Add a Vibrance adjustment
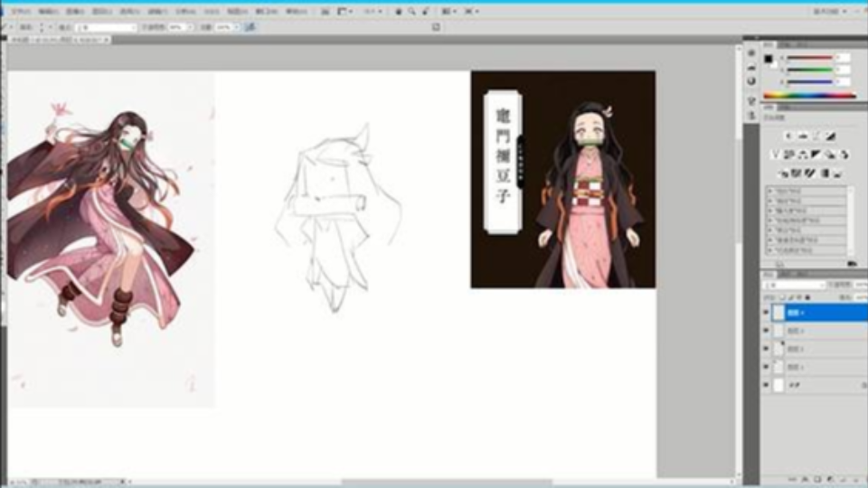The height and width of the screenshot is (488, 868). click(x=776, y=155)
